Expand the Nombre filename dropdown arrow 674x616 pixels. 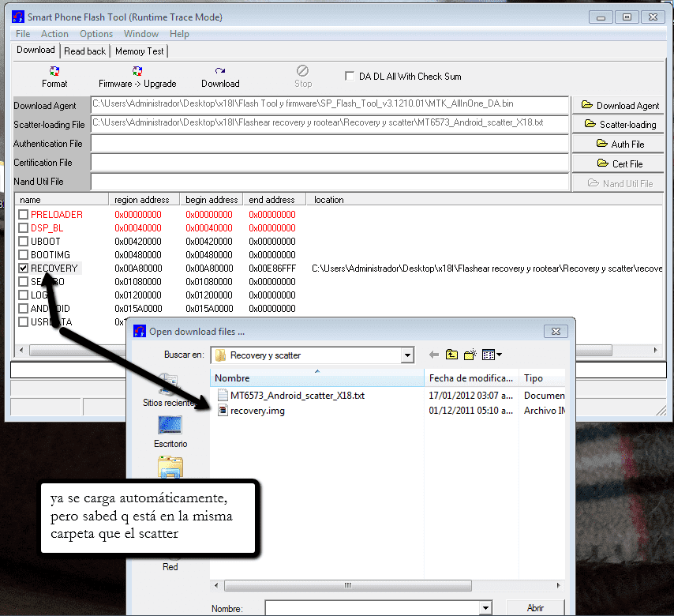[x=485, y=608]
